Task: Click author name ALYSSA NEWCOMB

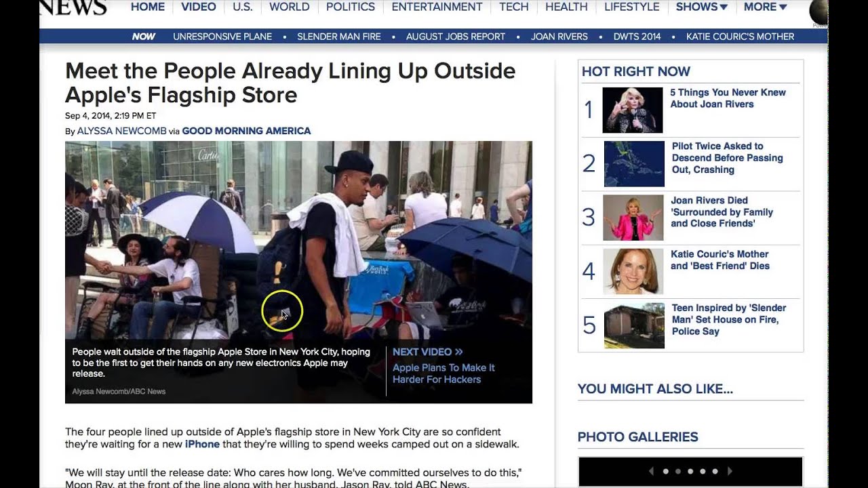Action: click(122, 131)
